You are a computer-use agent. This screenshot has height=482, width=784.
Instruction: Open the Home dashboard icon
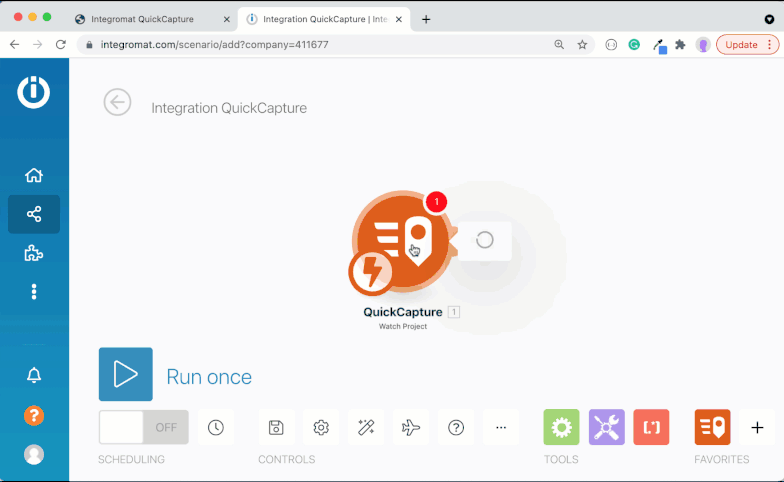34,176
